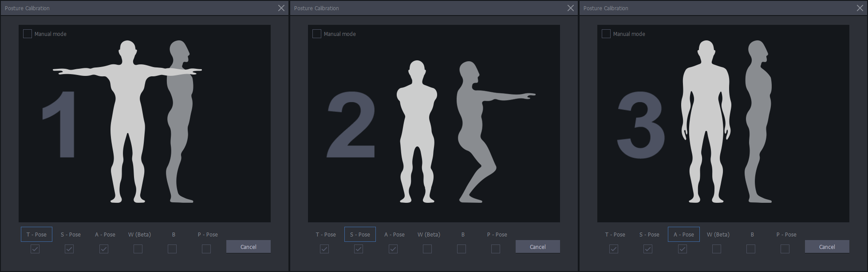Choose the B pose in step 3 dialog
868x272 pixels.
point(752,234)
